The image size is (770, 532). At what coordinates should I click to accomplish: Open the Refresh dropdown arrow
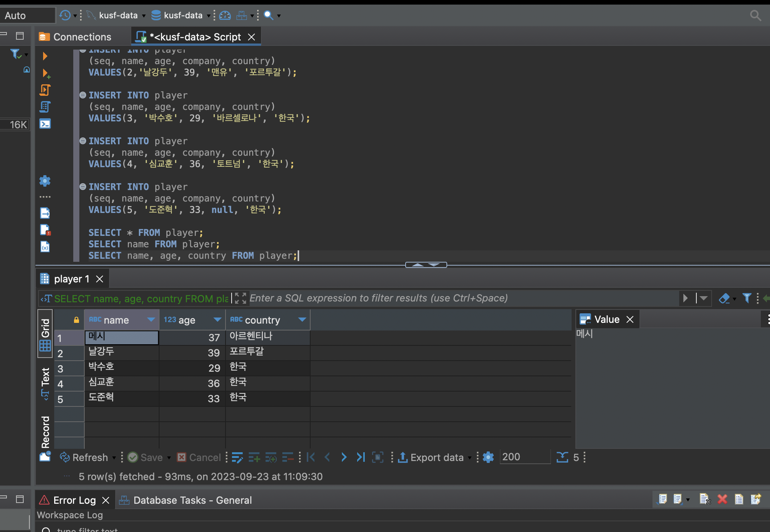click(x=114, y=457)
